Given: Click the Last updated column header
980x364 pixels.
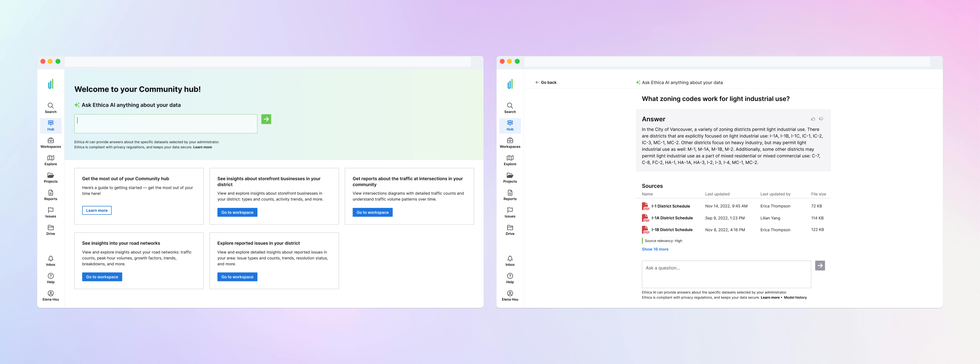Looking at the screenshot, I should click(x=717, y=194).
